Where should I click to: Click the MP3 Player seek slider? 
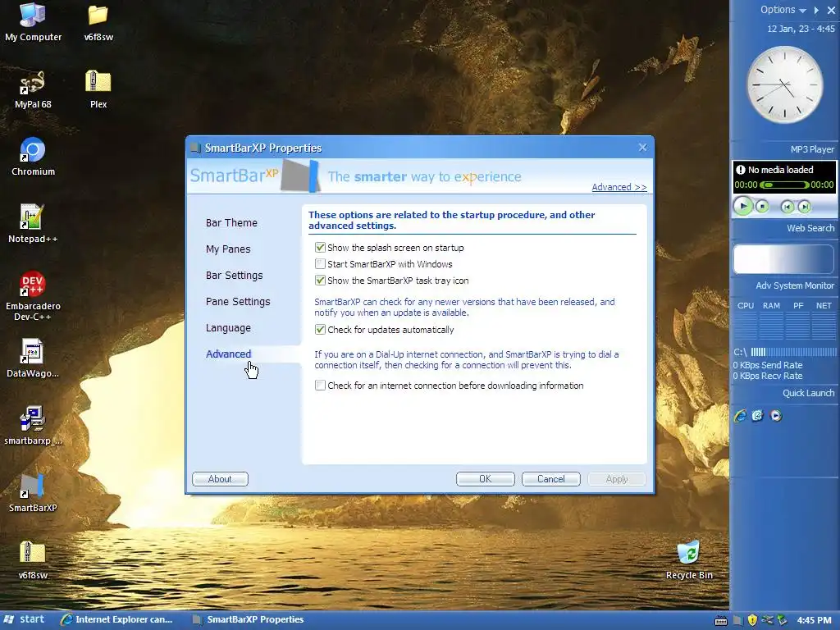tap(785, 185)
